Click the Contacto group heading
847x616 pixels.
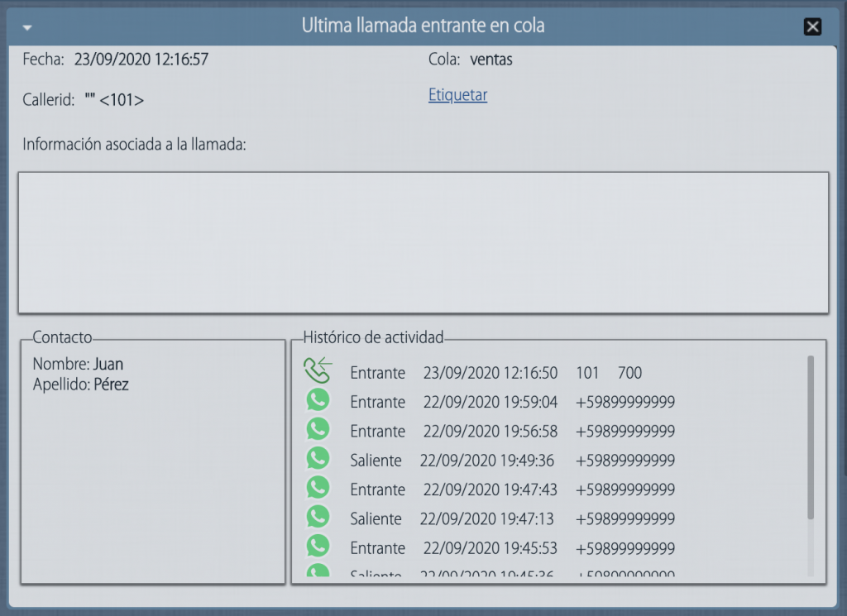[x=62, y=337]
